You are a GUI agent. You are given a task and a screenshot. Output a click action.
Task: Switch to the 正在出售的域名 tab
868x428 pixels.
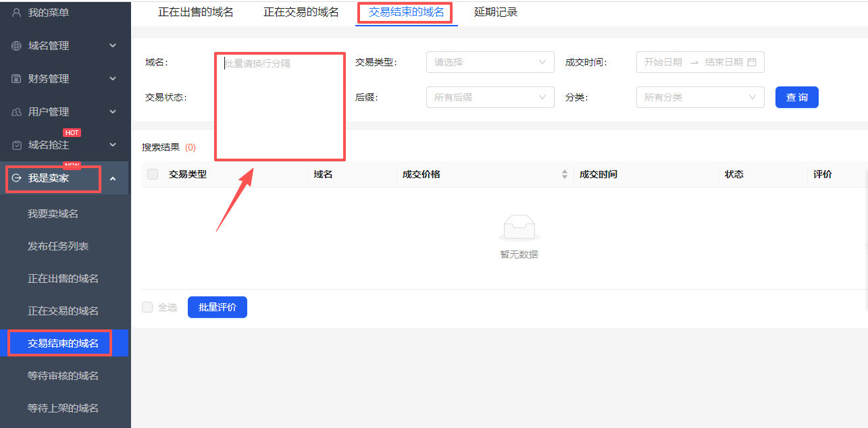point(196,12)
